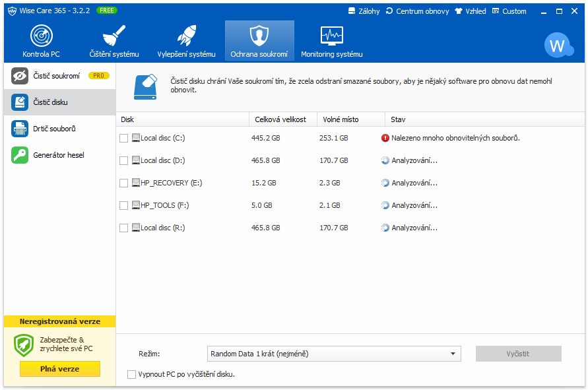588x390 pixels.
Task: Click the 445.2 GB total size value
Action: tap(266, 138)
